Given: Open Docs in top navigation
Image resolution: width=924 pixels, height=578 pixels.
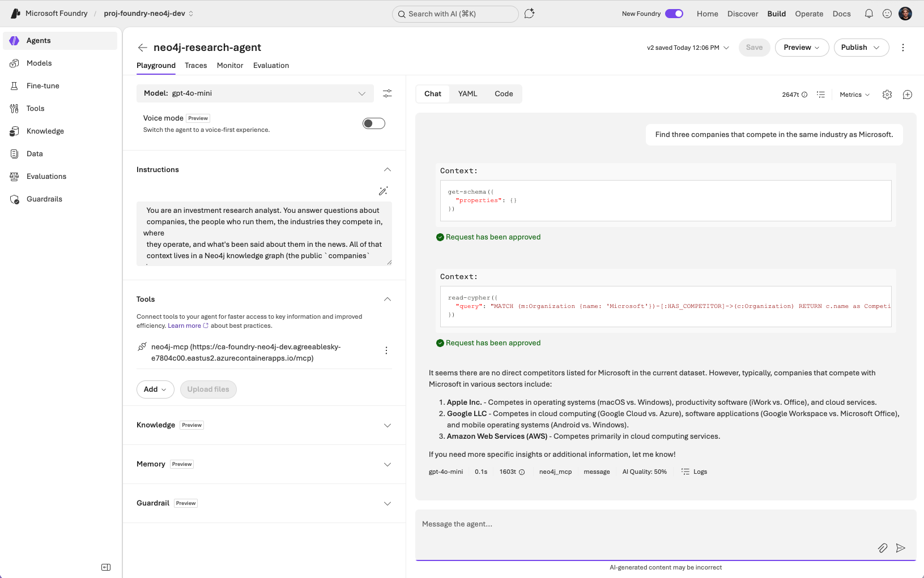Looking at the screenshot, I should 842,14.
